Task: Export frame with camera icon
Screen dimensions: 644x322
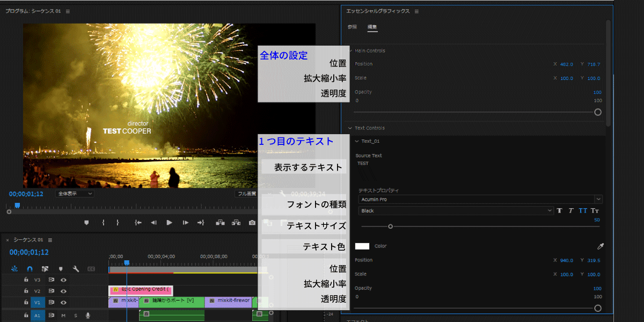Action: click(252, 222)
